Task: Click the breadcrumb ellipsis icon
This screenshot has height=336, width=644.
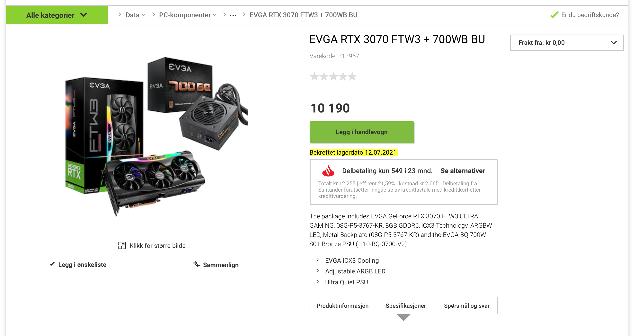Action: pyautogui.click(x=233, y=15)
